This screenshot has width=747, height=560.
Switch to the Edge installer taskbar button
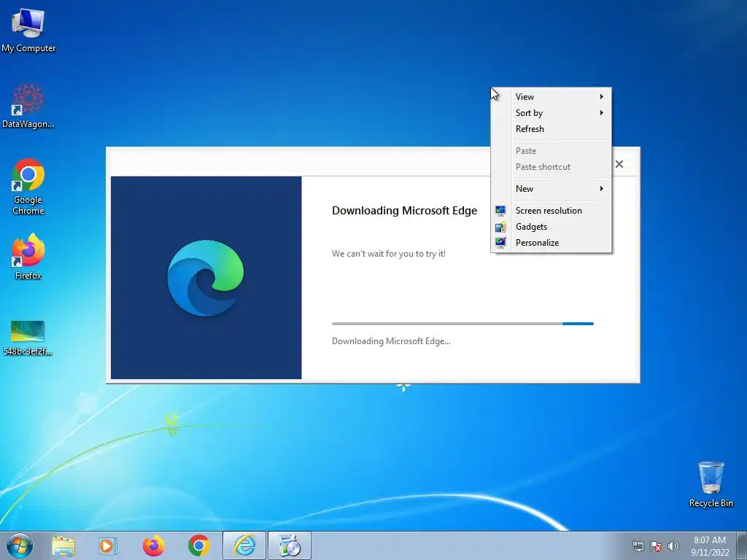290,545
